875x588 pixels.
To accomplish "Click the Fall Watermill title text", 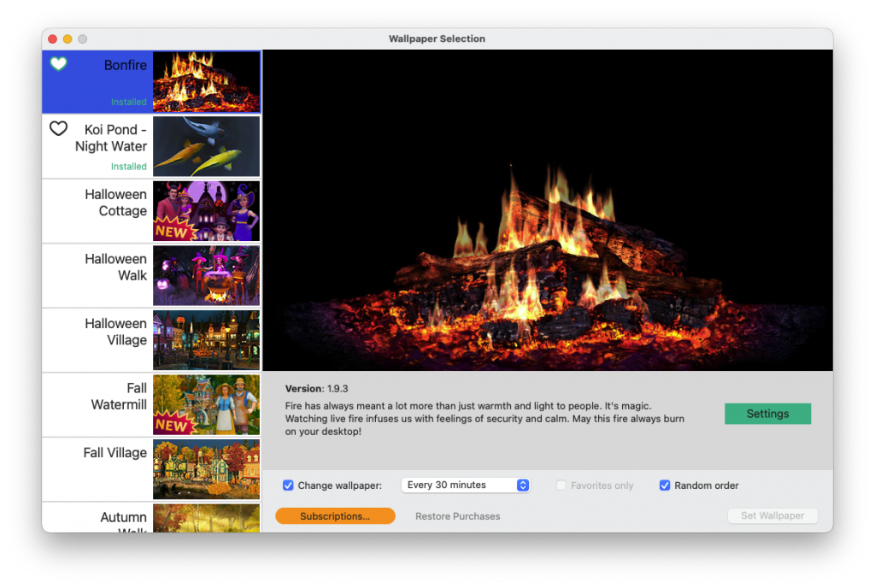I will tap(119, 397).
